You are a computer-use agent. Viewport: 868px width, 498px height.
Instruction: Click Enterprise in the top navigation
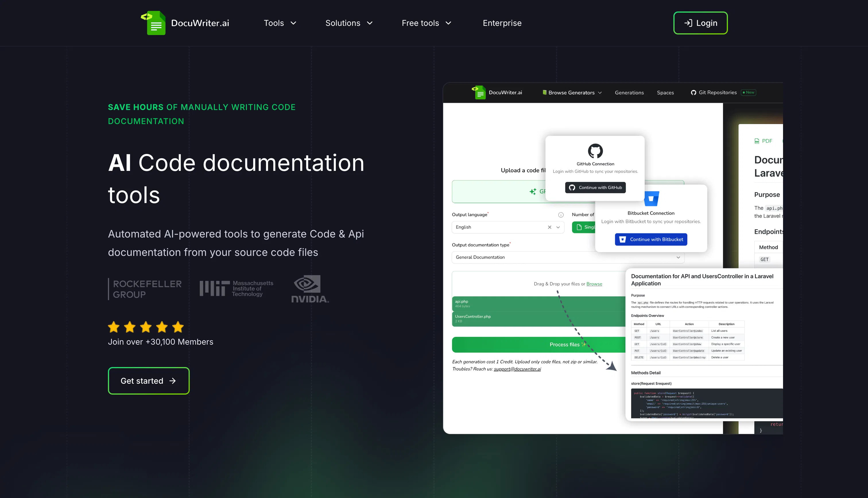502,23
